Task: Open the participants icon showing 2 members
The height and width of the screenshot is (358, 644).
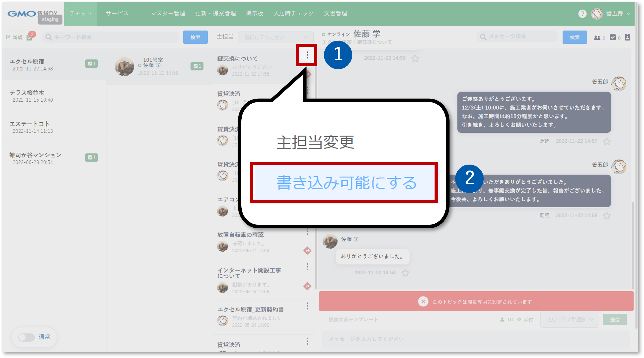Action: (x=597, y=37)
